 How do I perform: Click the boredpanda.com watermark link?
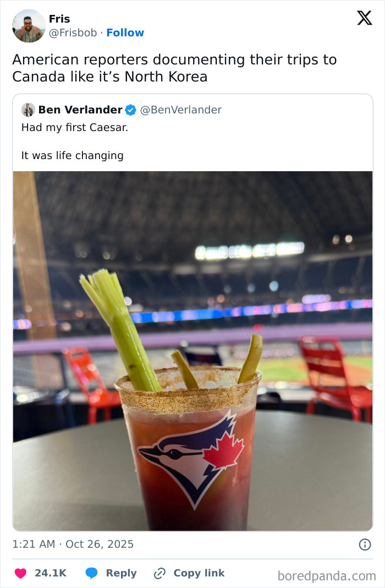327,573
